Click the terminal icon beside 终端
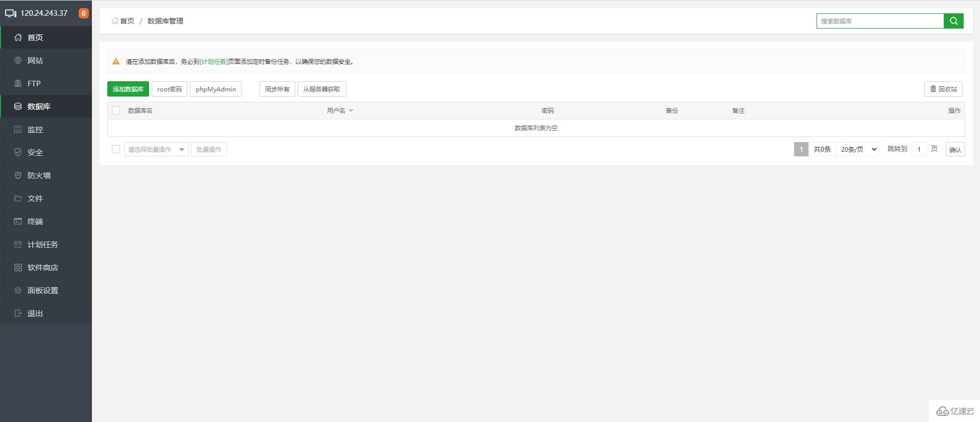 18,221
